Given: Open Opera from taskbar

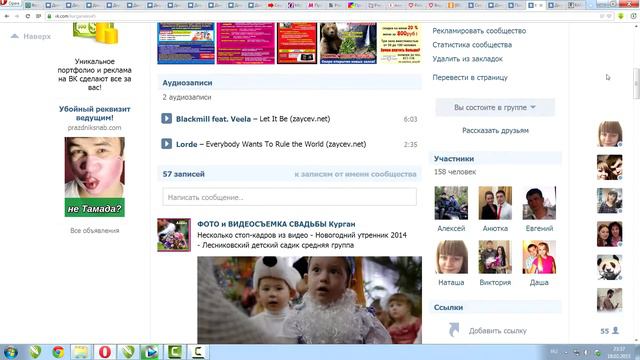Looking at the screenshot, I should click(x=105, y=352).
